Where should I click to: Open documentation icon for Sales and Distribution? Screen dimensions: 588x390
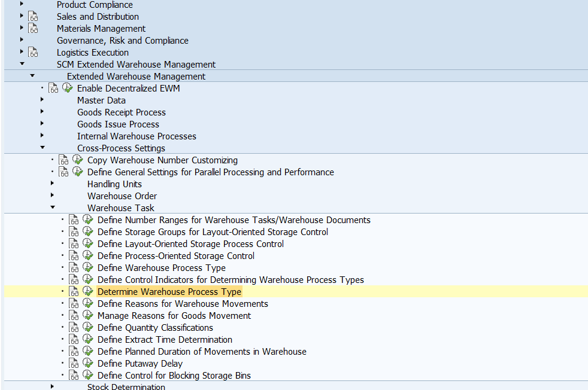33,17
